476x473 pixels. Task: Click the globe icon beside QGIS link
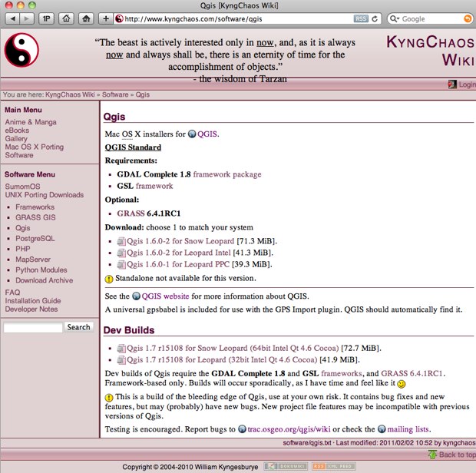tap(192, 134)
